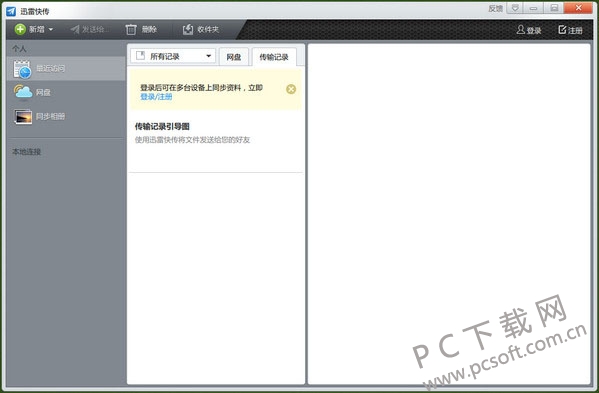Switch to the 传输记录 tab

coord(274,57)
